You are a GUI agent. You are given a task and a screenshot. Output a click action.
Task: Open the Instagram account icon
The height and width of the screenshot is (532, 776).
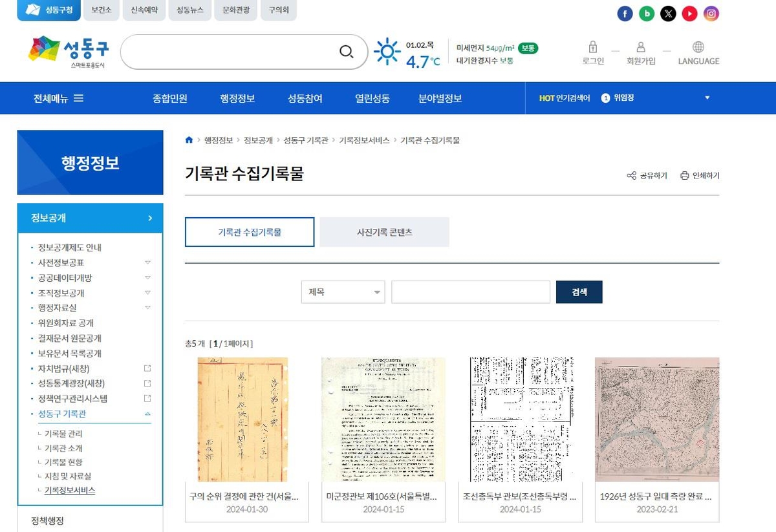[x=711, y=13]
